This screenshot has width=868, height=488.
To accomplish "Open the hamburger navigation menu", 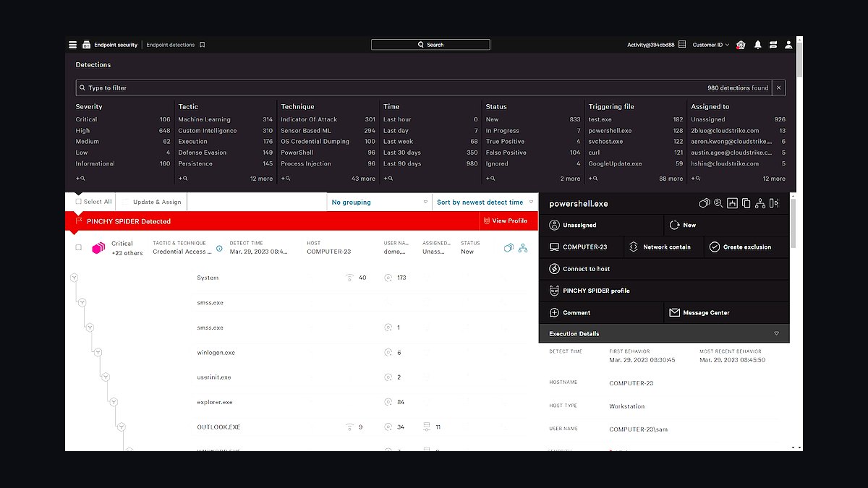I will coord(72,45).
